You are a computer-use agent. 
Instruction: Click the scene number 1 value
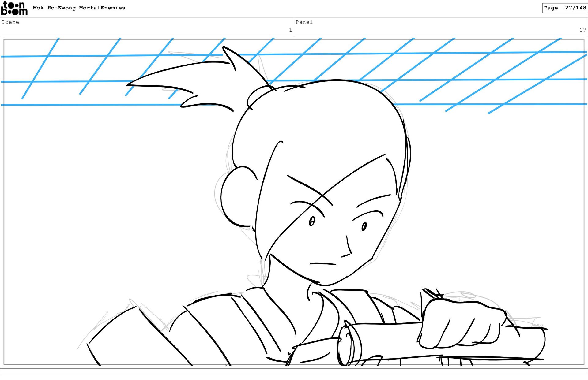click(290, 30)
